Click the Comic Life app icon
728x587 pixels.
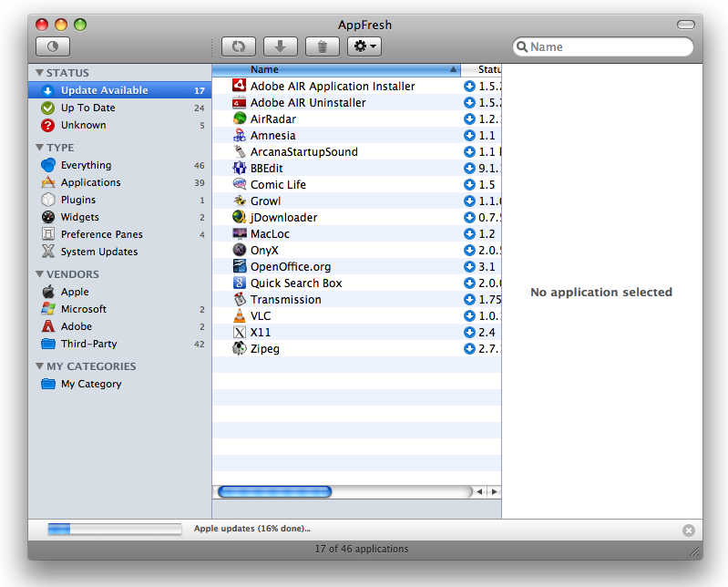pos(239,184)
